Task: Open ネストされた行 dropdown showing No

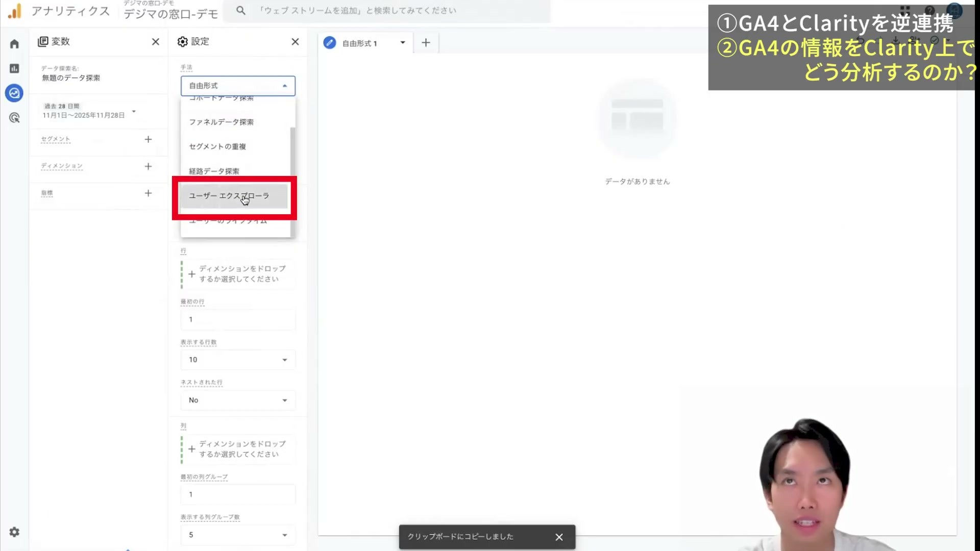Action: (238, 400)
